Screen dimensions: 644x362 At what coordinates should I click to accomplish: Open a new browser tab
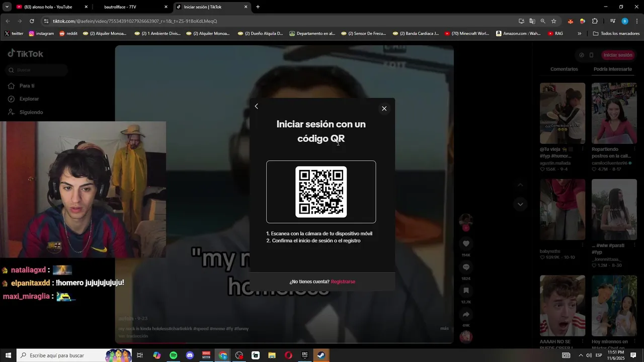258,7
